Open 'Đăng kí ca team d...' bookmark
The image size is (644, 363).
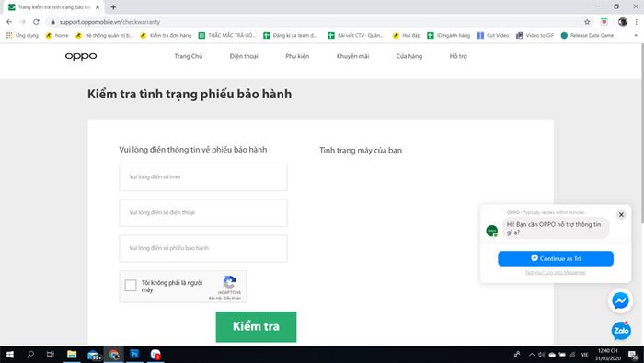291,35
